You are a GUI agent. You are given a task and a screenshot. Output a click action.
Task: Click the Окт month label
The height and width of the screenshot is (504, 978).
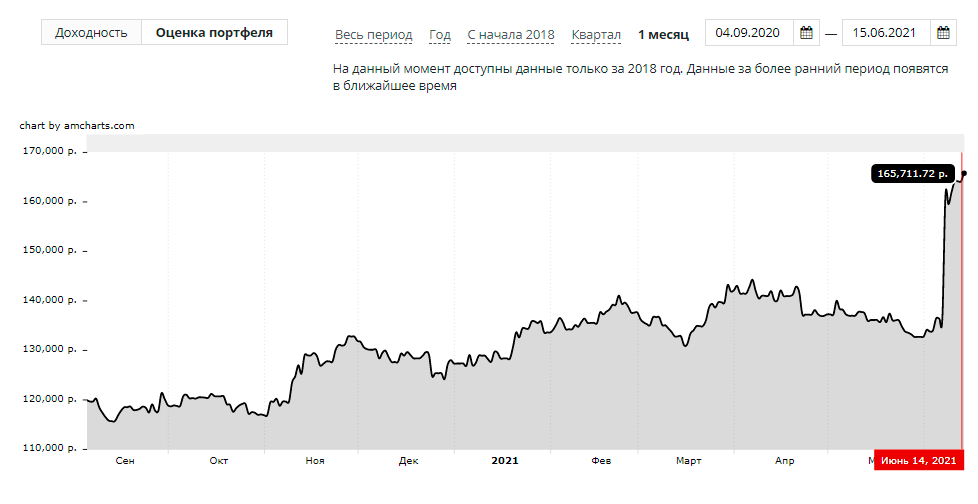tap(219, 461)
